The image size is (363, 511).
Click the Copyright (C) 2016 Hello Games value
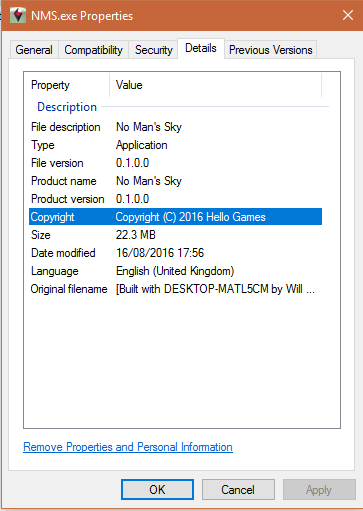(x=190, y=217)
